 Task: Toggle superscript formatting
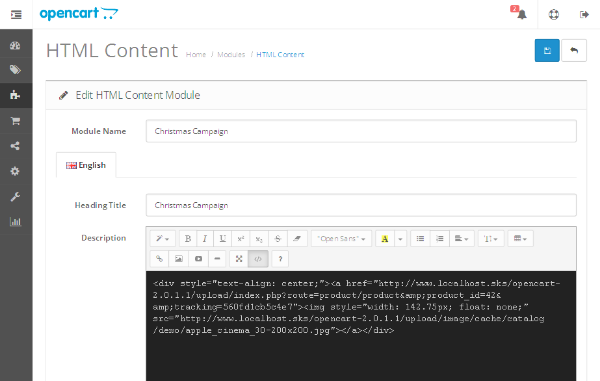click(x=240, y=239)
